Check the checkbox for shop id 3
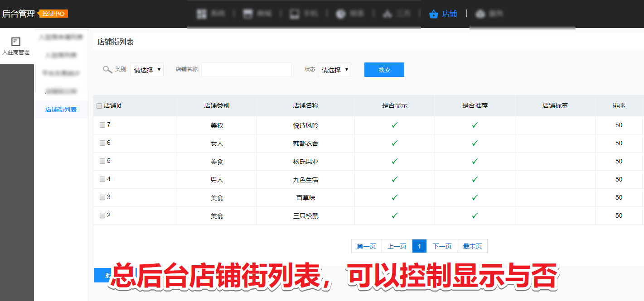 pyautogui.click(x=102, y=197)
